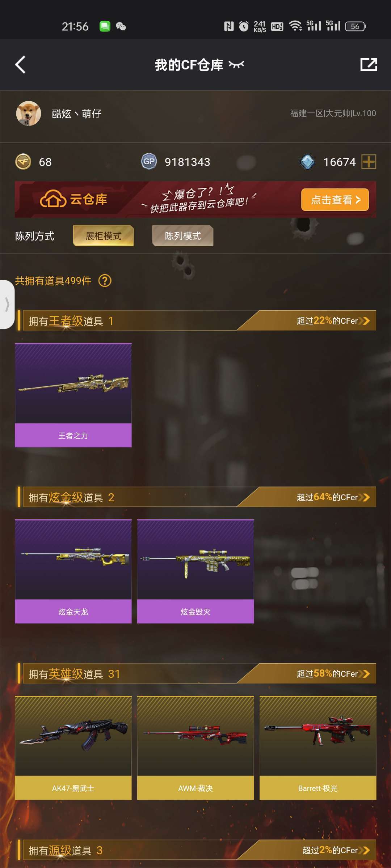Tap the share/export icon top right
The height and width of the screenshot is (868, 391).
[369, 64]
